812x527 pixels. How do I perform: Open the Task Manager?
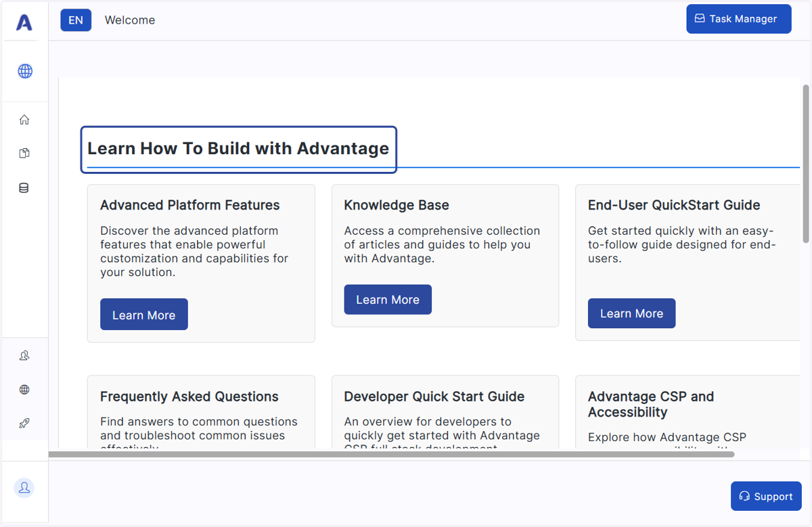click(739, 19)
